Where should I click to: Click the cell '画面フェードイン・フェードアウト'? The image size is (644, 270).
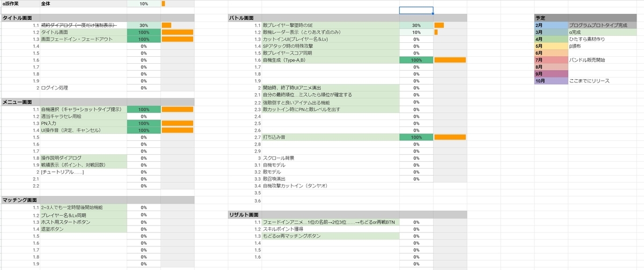(83, 39)
